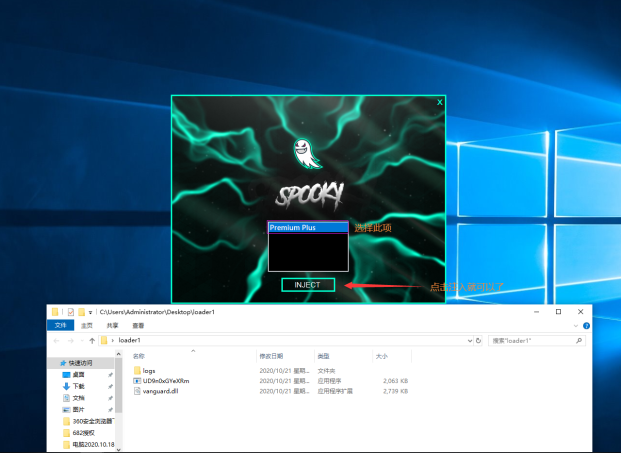Viewport: 621px width, 453px height.
Task: Click the 文件夹 type cell for logs
Action: [326, 371]
